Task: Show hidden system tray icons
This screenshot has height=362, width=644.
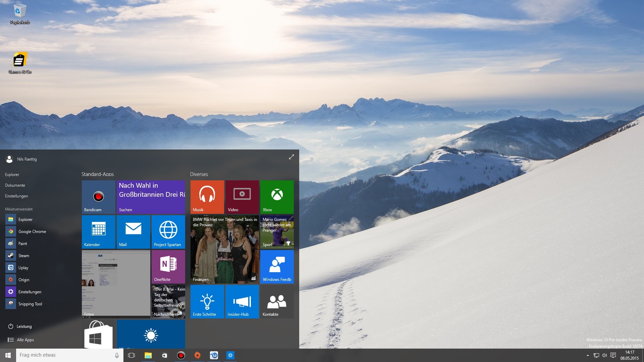Action: (588, 355)
